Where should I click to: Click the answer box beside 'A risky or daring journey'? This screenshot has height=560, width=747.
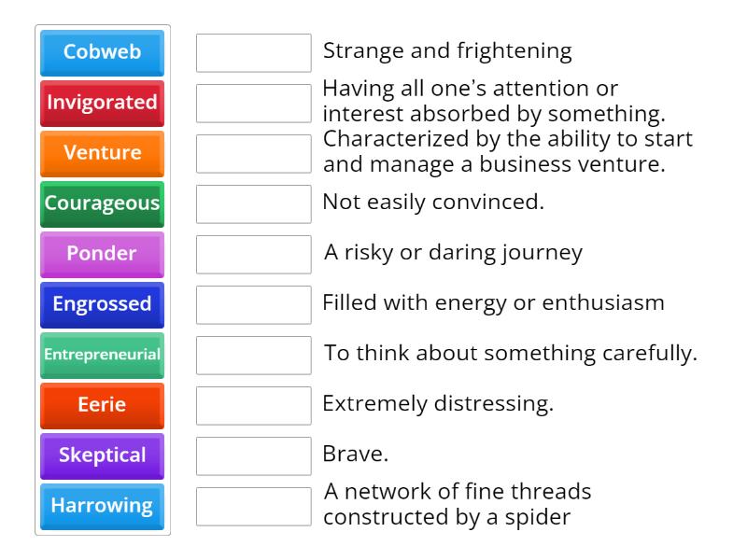[254, 255]
